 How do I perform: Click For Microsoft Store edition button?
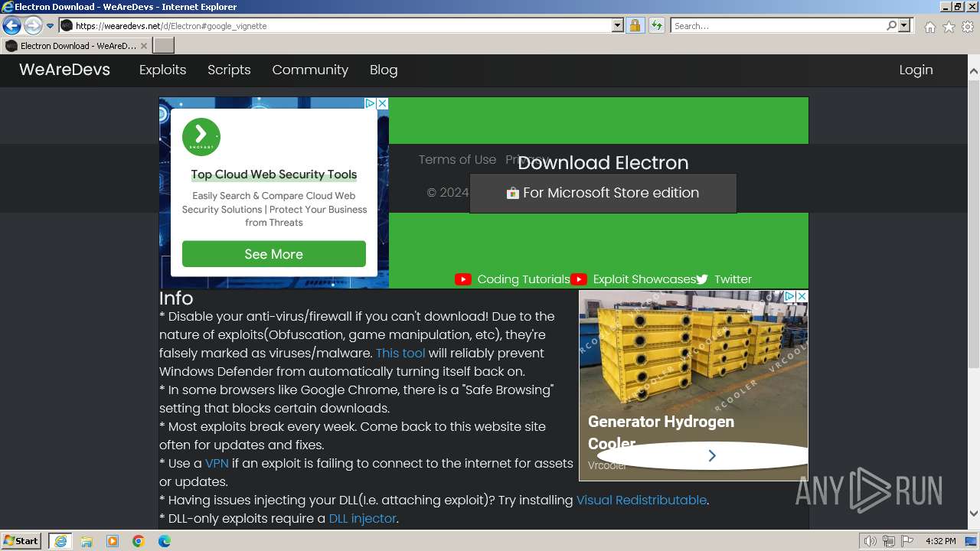(603, 193)
